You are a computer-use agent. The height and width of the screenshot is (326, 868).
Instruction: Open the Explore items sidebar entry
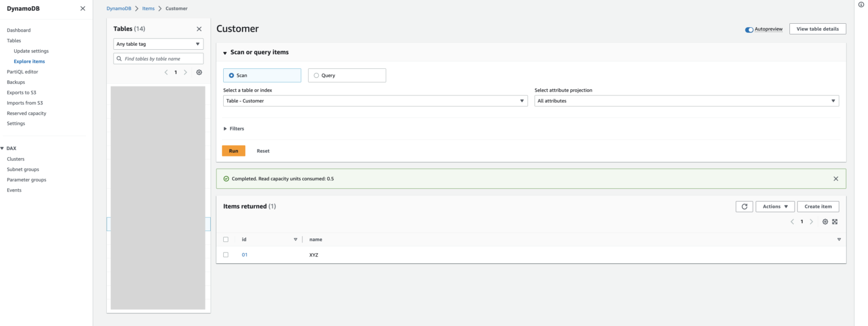tap(29, 61)
